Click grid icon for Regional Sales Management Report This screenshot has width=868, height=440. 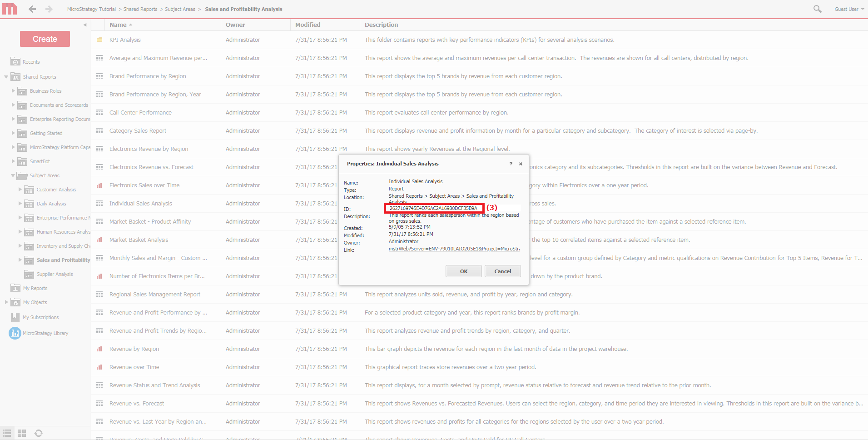pos(99,295)
